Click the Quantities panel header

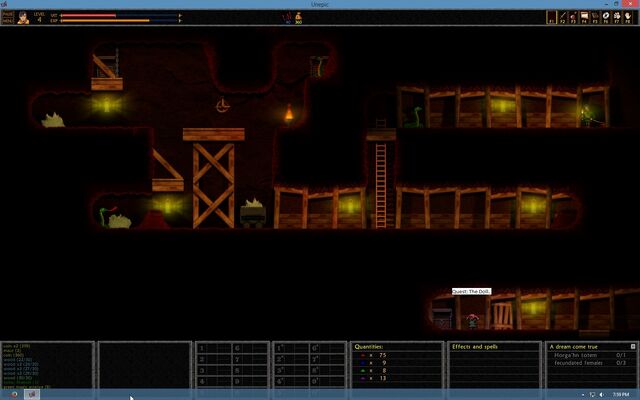click(x=369, y=347)
